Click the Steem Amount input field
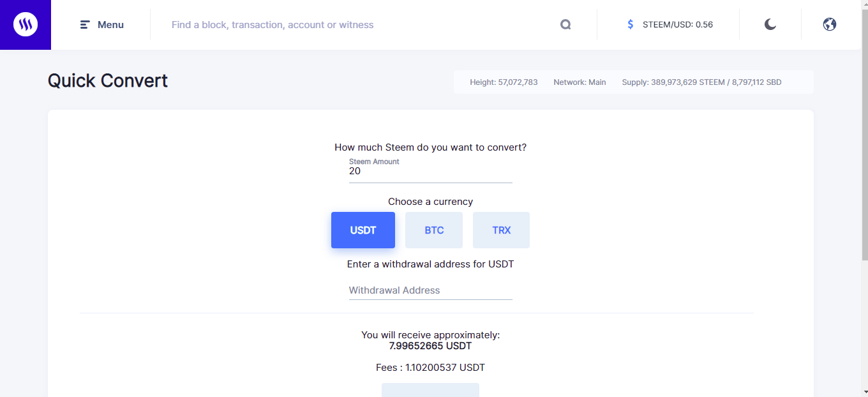Image resolution: width=868 pixels, height=397 pixels. 431,171
